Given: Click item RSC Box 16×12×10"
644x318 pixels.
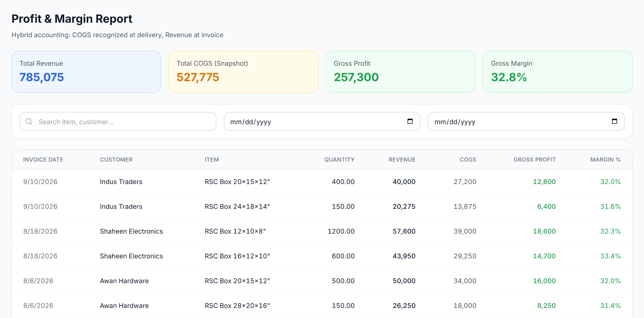Looking at the screenshot, I should [x=237, y=256].
